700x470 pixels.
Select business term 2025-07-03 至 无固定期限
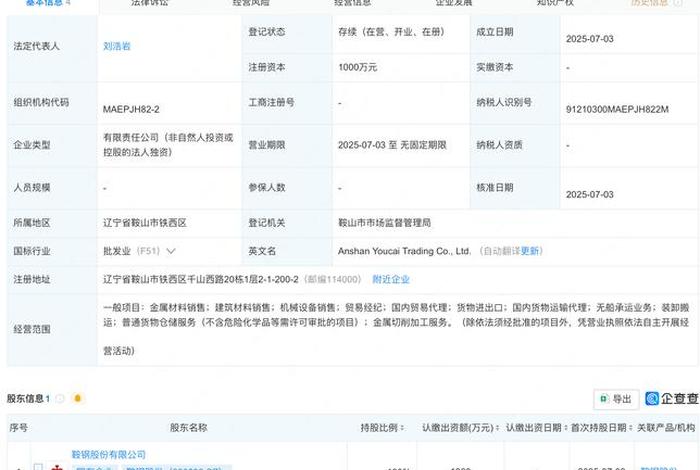[392, 145]
